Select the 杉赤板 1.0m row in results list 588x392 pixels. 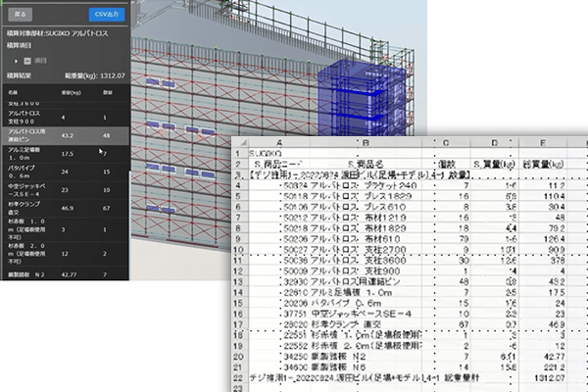click(x=65, y=229)
